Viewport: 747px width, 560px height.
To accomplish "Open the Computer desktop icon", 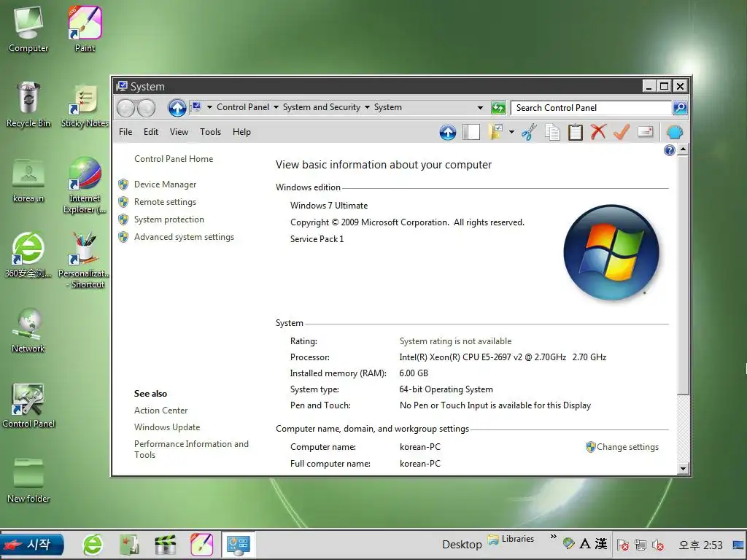I will [28, 29].
